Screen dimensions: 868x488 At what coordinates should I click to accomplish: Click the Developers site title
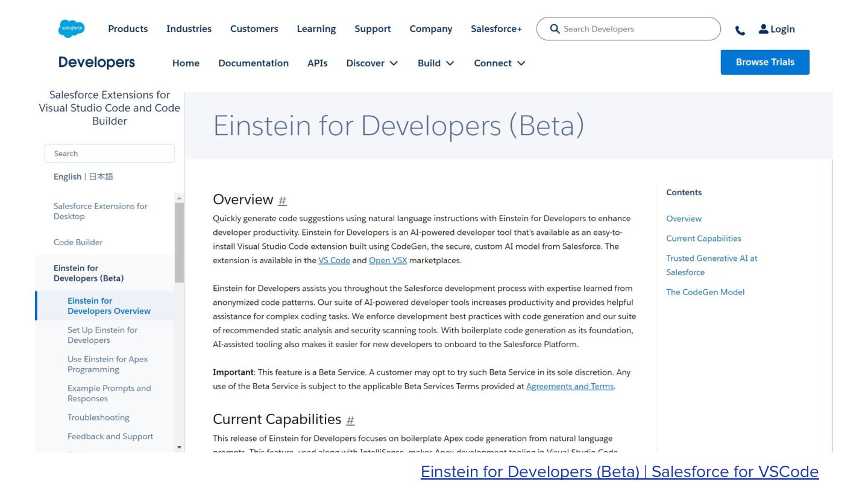click(x=96, y=62)
